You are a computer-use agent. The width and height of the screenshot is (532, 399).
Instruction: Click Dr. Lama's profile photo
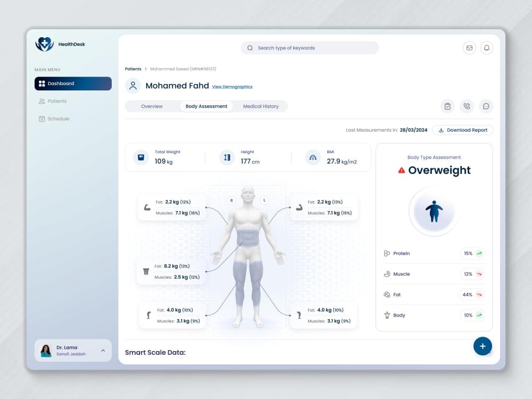46,351
